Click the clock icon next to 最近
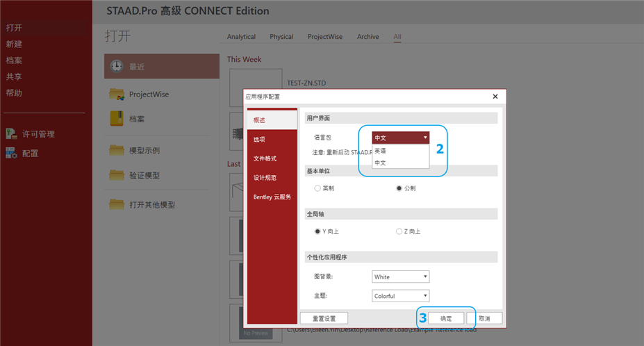This screenshot has height=346, width=644. click(x=117, y=66)
